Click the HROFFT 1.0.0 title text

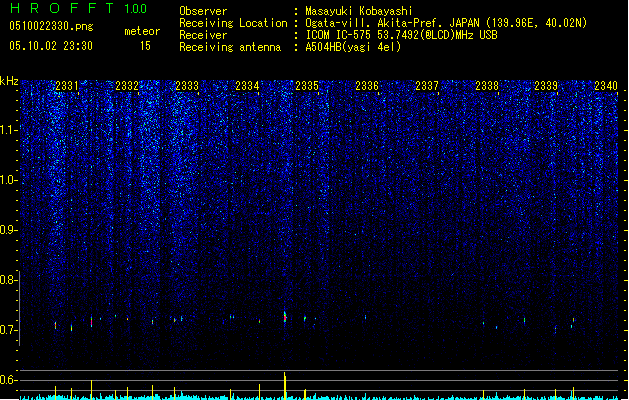(x=78, y=8)
